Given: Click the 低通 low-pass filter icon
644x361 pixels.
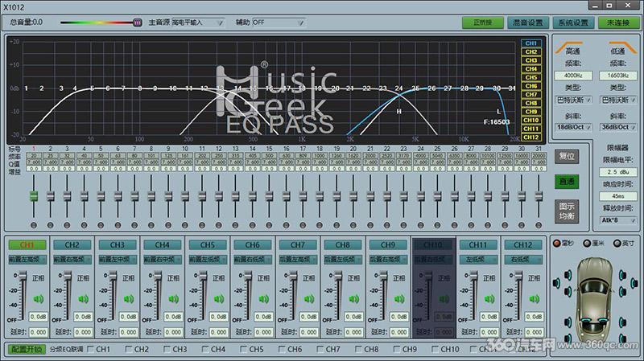Looking at the screenshot, I should tap(622, 47).
